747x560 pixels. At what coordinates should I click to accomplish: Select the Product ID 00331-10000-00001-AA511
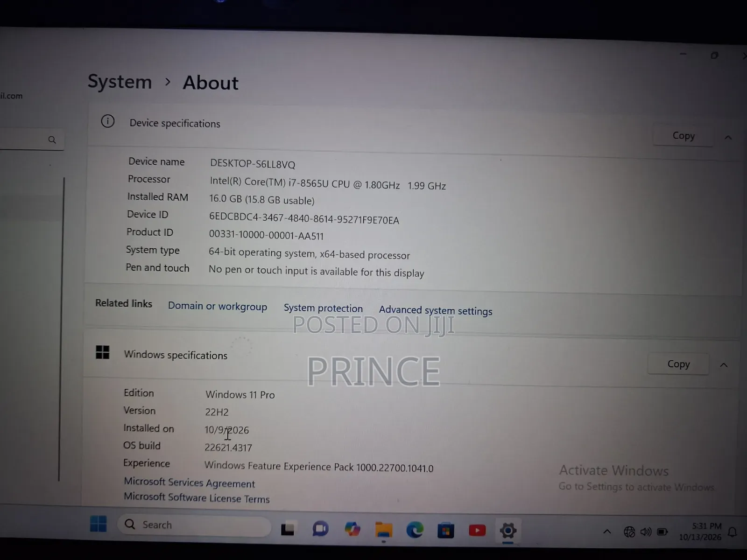[266, 235]
